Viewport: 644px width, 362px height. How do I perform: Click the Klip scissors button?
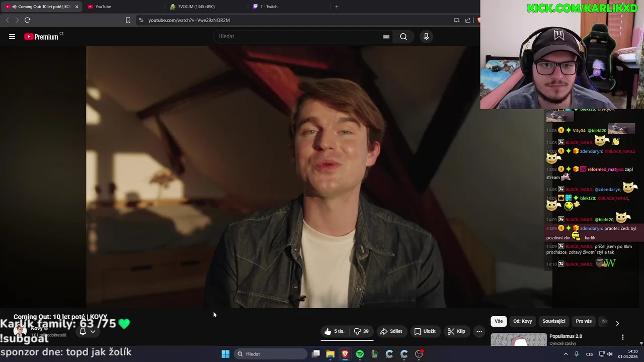point(456,331)
